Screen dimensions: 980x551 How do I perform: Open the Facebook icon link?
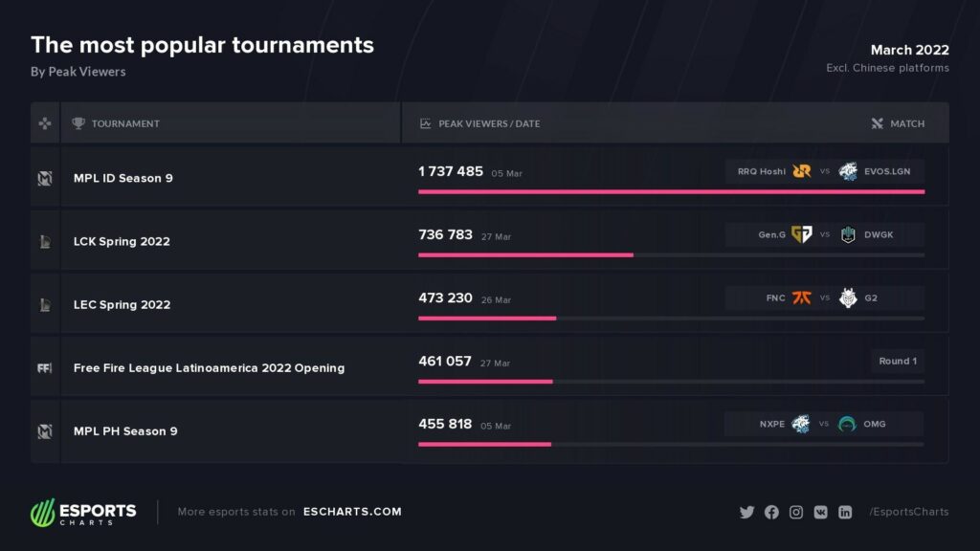(x=772, y=513)
